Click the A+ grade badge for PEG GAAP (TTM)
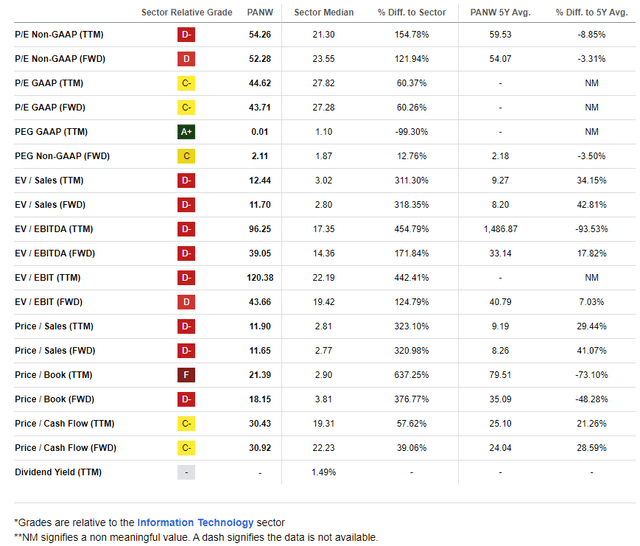Screen dimensions: 640x546 click(186, 132)
